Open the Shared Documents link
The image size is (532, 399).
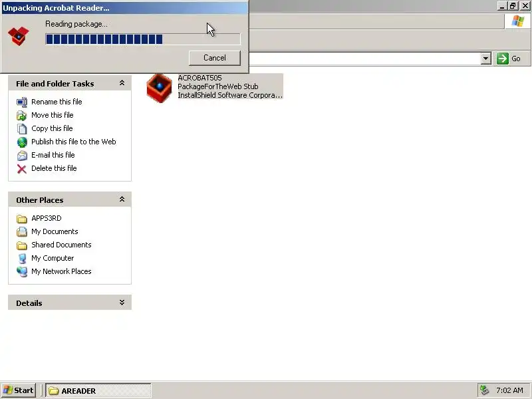click(61, 245)
